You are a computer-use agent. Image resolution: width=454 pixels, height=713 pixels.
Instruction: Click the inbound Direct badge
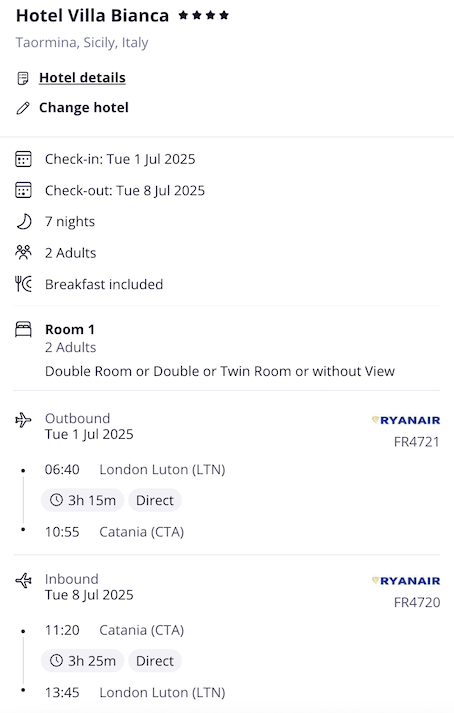(155, 661)
